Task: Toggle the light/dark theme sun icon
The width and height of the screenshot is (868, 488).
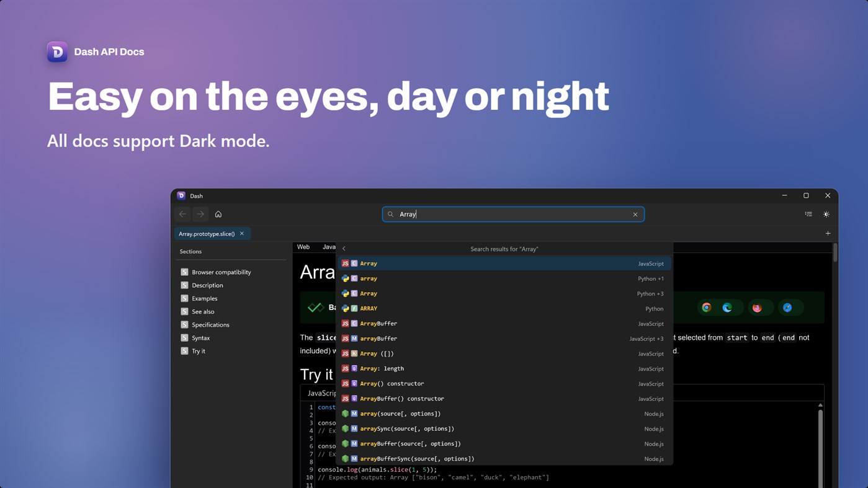Action: [x=826, y=214]
